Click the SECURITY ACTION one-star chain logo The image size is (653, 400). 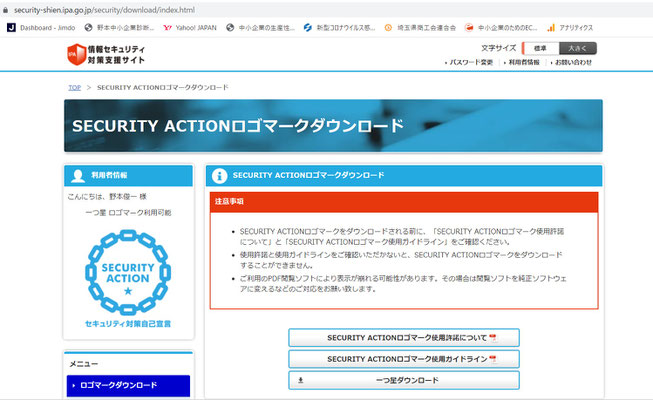tap(128, 272)
